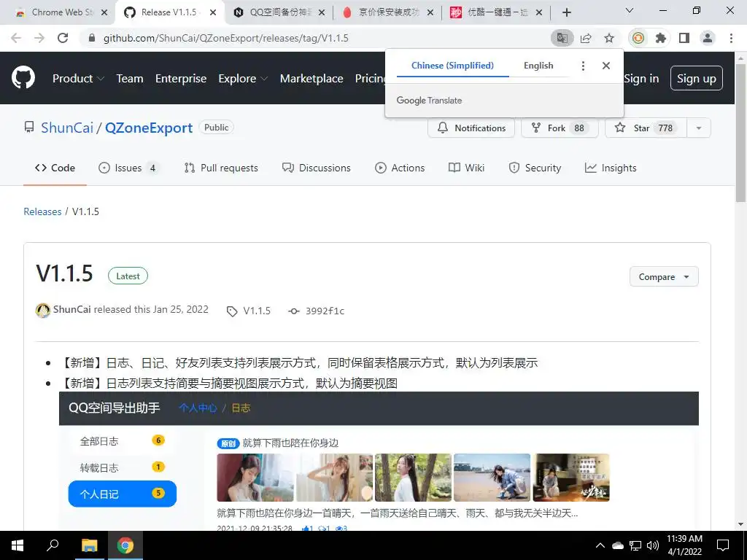Switch to the 京价保安装成功 tab
Screen dimensions: 747x560
tap(387, 12)
